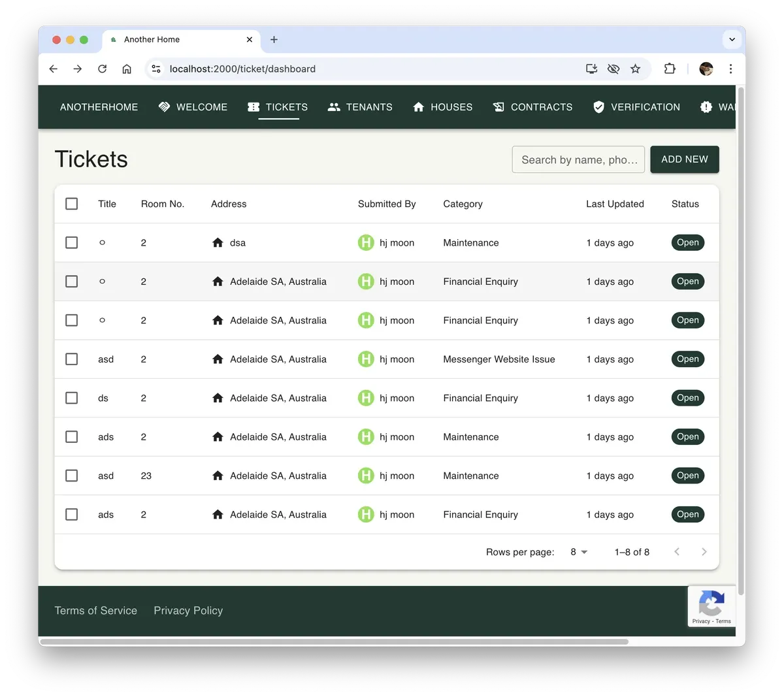This screenshot has height=697, width=784.
Task: Open the Chrome three-dot menu
Action: point(730,69)
